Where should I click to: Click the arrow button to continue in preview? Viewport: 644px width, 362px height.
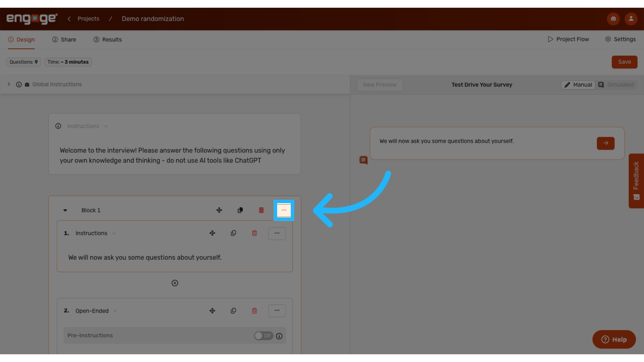(605, 143)
